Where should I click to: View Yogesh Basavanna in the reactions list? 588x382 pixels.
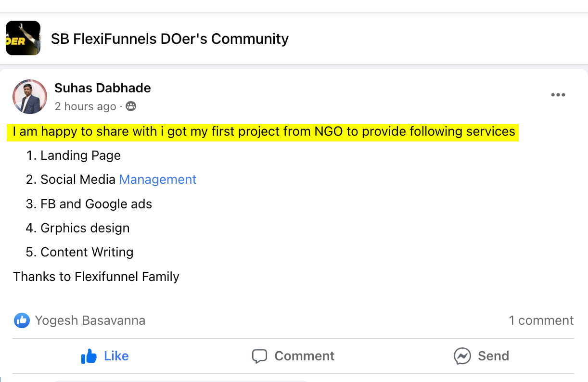[x=90, y=320]
